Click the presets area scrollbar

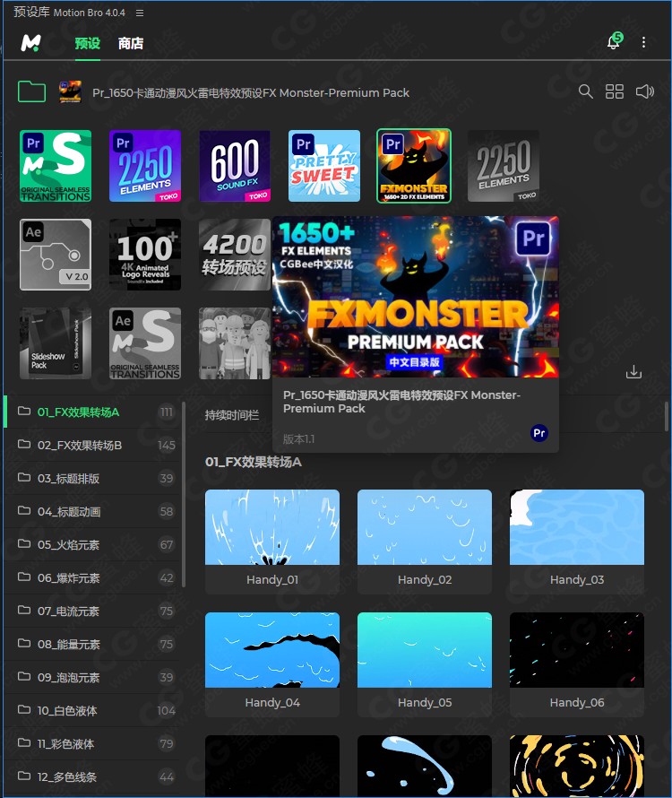coord(667,416)
